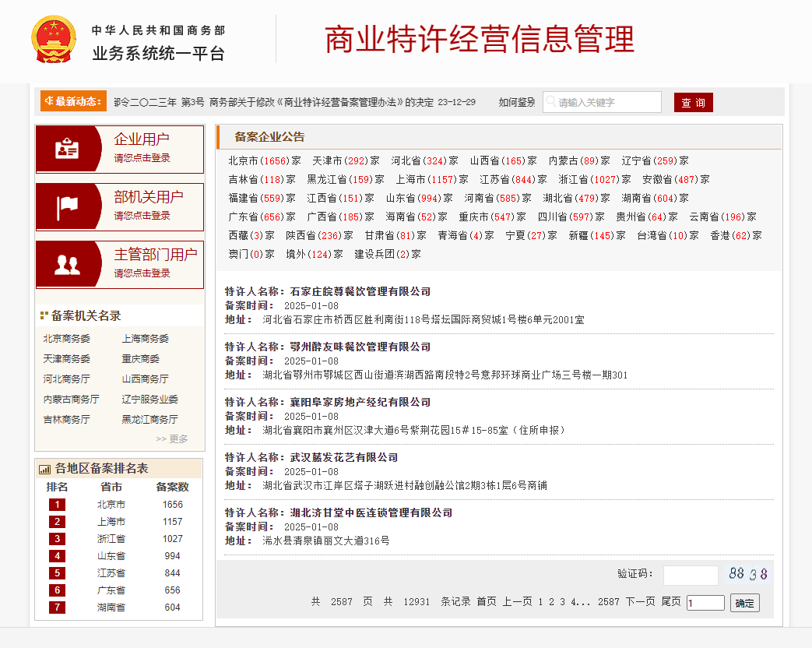Go to 首页 first page
Screen dimensions: 812x648
pos(487,601)
